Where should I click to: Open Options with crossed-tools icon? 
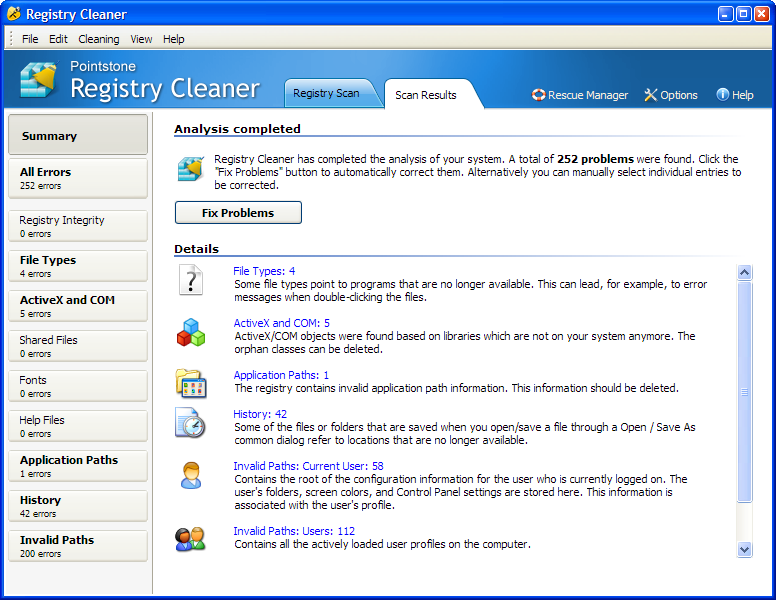point(671,95)
